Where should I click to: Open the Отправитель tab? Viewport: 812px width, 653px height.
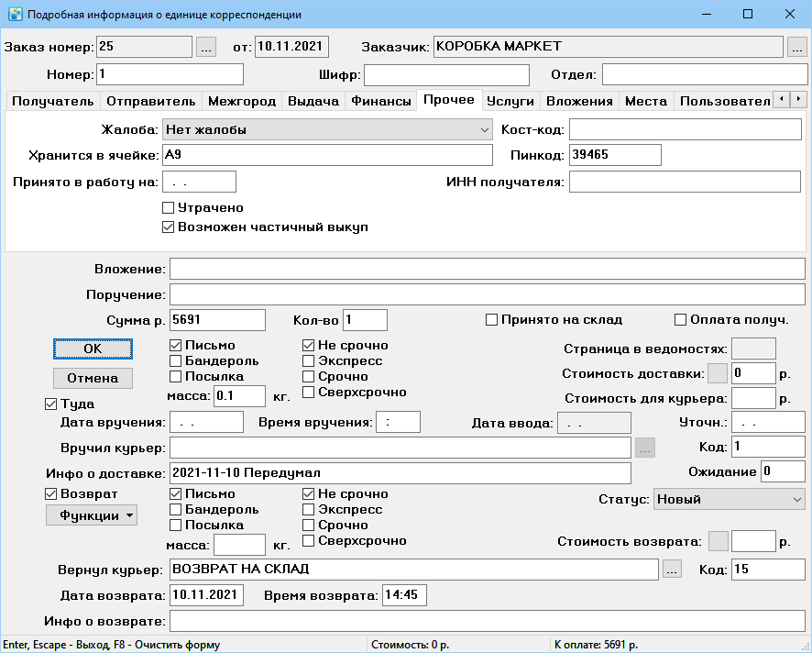point(150,101)
